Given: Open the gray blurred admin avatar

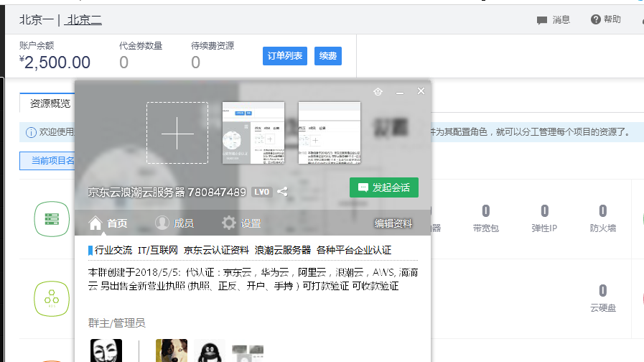Looking at the screenshot, I should point(248,353).
